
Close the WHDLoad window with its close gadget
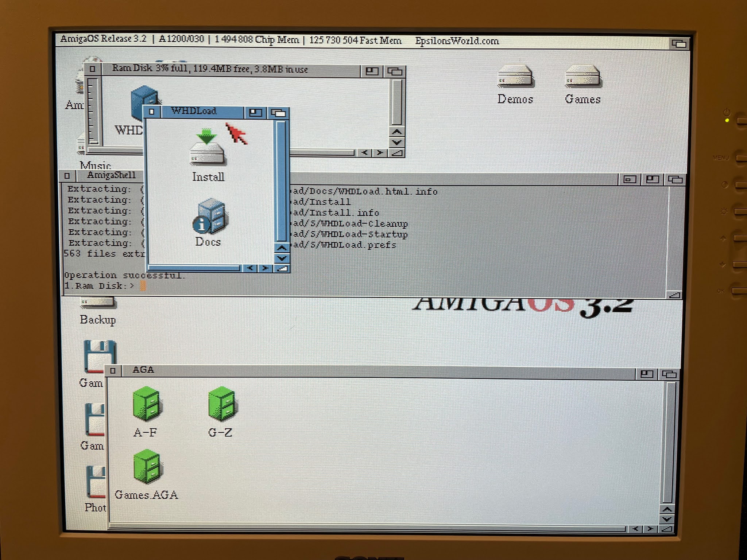pyautogui.click(x=152, y=112)
